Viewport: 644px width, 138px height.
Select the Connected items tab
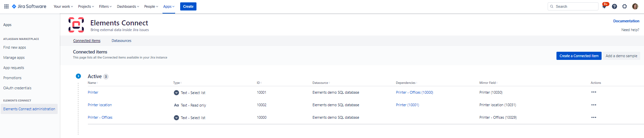pyautogui.click(x=87, y=41)
